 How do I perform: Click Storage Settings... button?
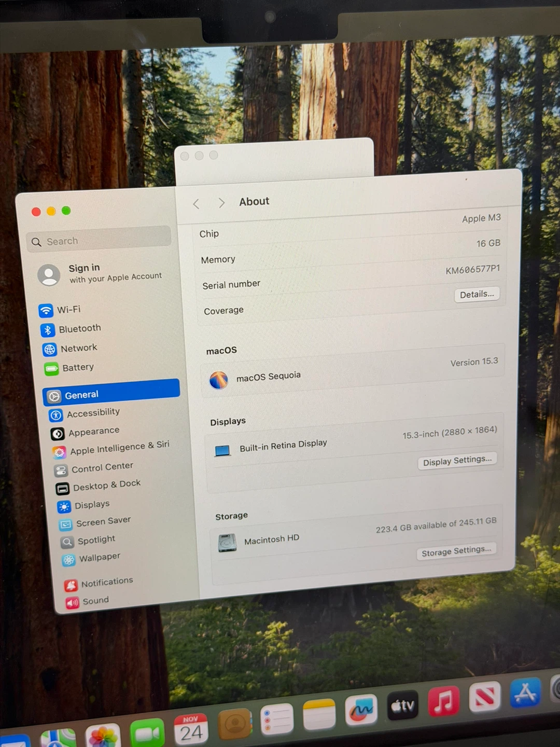tap(456, 551)
